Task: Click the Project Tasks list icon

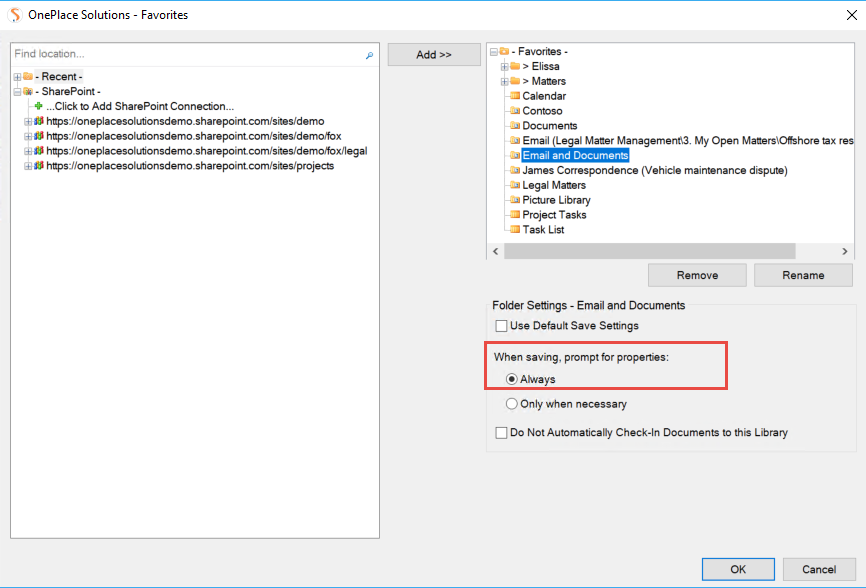Action: [515, 215]
